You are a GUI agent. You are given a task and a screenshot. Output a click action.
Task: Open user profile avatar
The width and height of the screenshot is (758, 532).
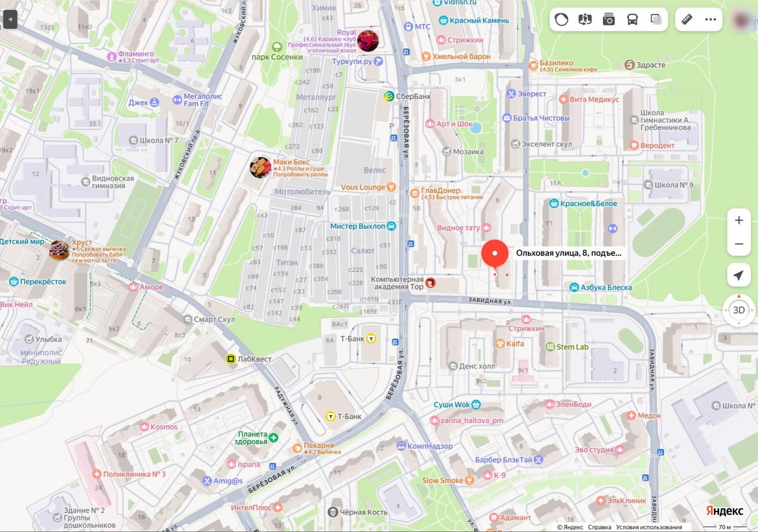(x=741, y=20)
